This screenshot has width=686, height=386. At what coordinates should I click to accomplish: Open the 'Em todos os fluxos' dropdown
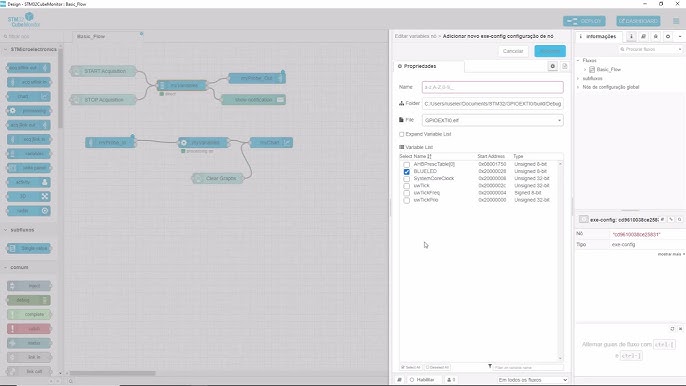click(532, 380)
